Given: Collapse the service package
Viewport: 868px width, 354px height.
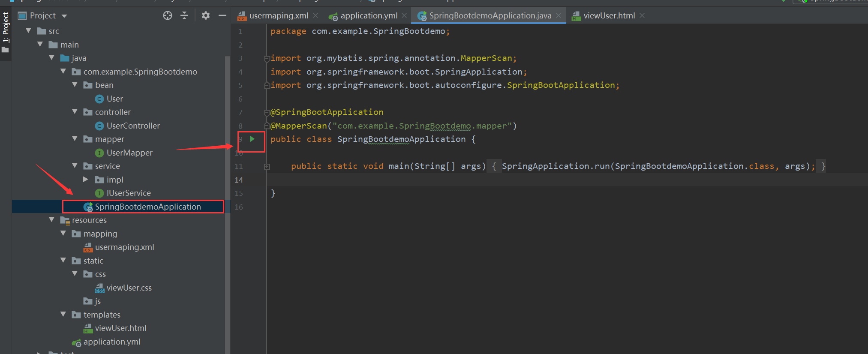Looking at the screenshot, I should click(x=75, y=166).
